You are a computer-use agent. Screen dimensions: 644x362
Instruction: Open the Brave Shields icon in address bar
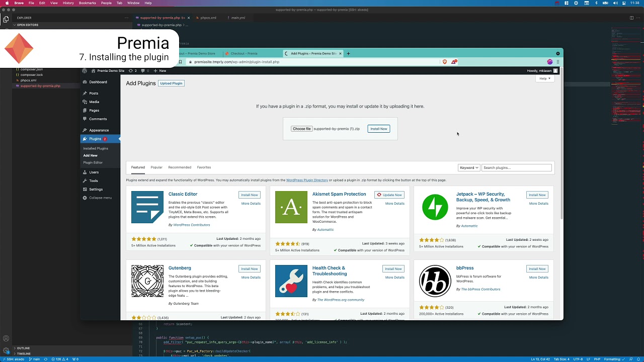point(445,62)
